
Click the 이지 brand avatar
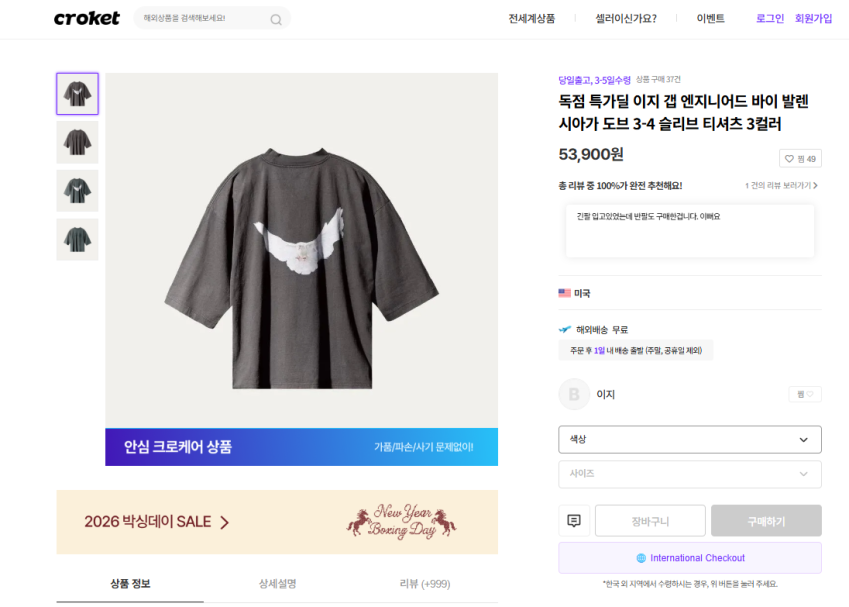574,394
